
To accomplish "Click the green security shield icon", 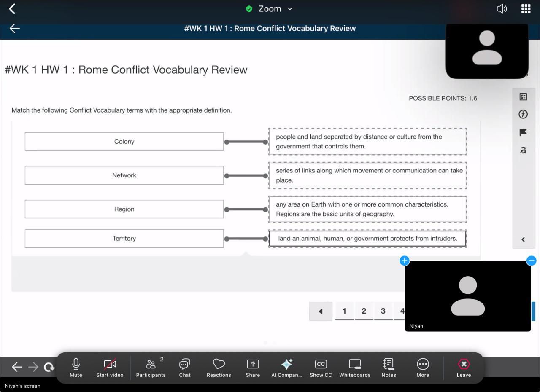I will (x=249, y=9).
